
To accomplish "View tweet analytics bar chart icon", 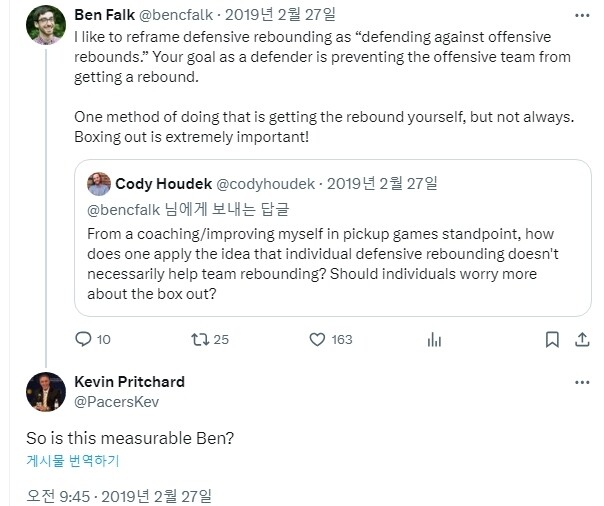I will coord(434,340).
